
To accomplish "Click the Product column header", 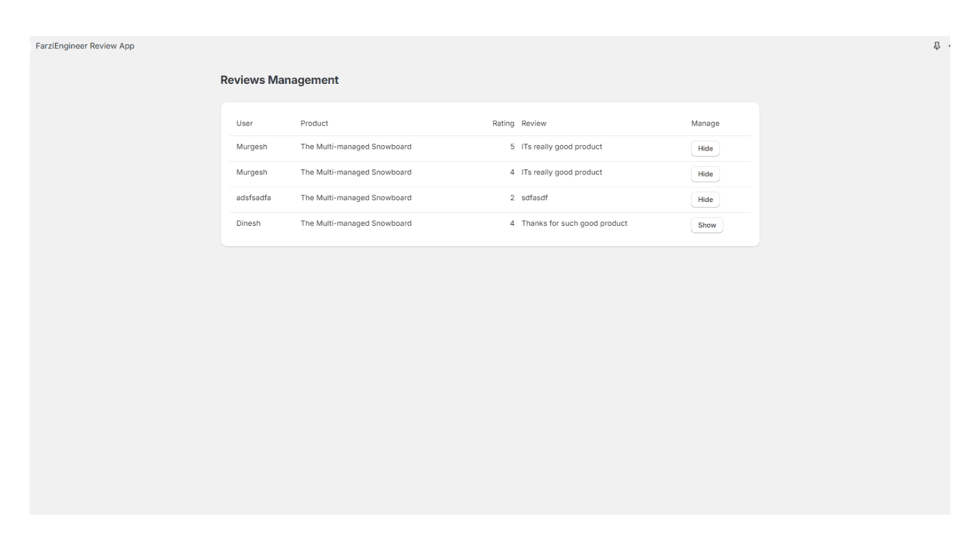I will [x=314, y=124].
